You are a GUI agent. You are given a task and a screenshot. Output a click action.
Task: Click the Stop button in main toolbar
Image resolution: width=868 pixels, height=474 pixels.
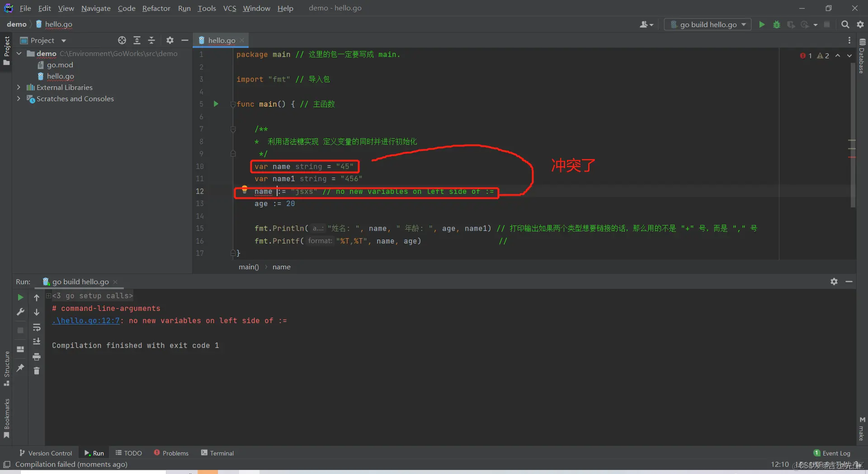click(827, 24)
